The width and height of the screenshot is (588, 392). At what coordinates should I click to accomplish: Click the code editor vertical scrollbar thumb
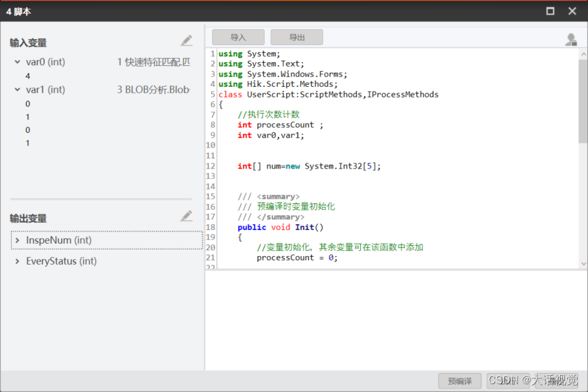tap(583, 101)
